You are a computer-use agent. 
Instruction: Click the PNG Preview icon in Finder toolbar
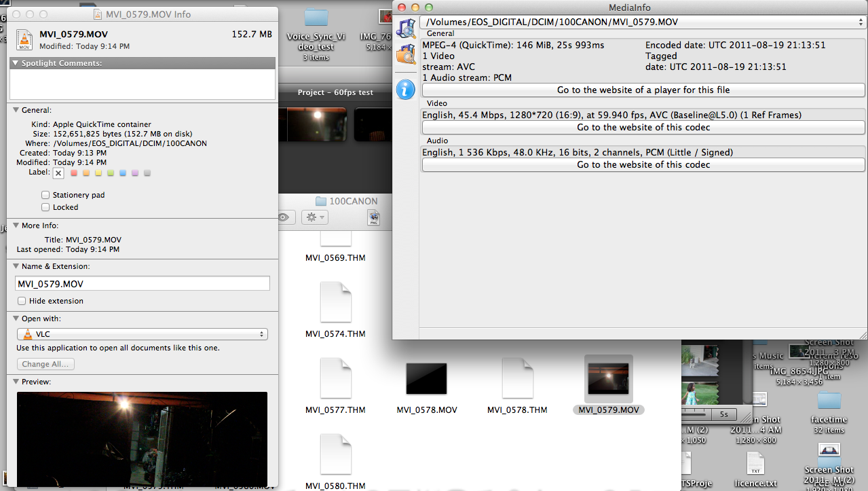click(x=373, y=217)
